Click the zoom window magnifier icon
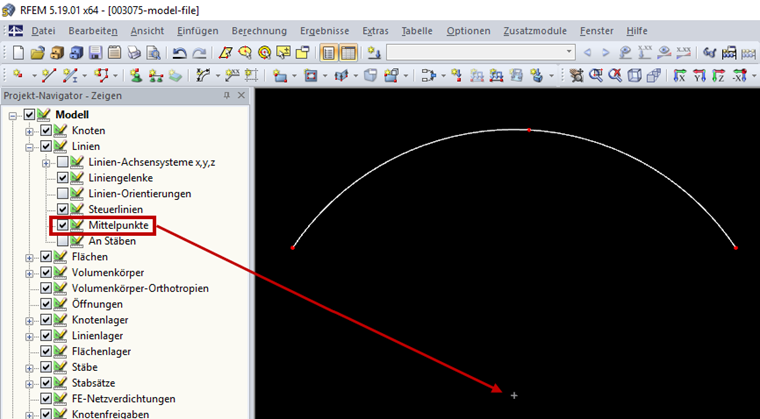This screenshot has width=760, height=419. (595, 75)
